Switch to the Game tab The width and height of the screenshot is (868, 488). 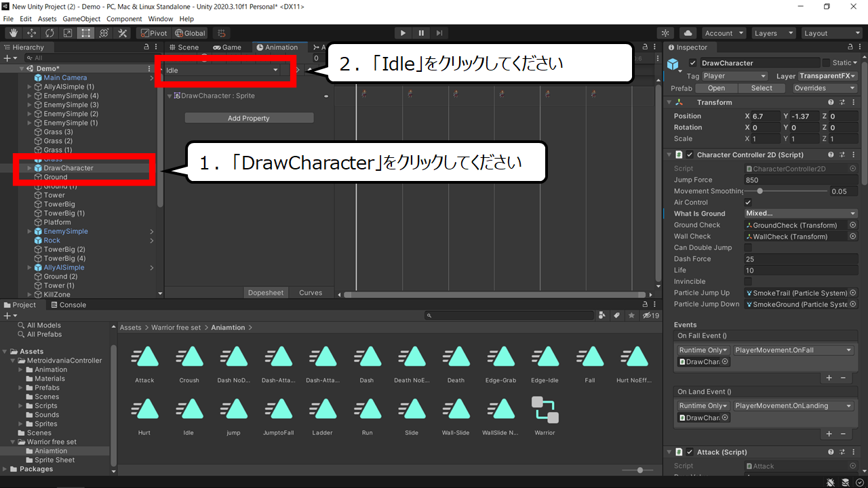227,47
